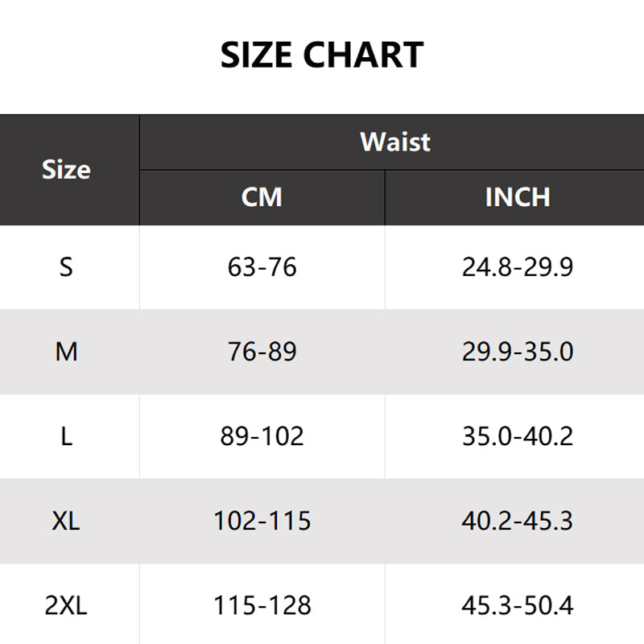Click the S size row label

pos(66,267)
